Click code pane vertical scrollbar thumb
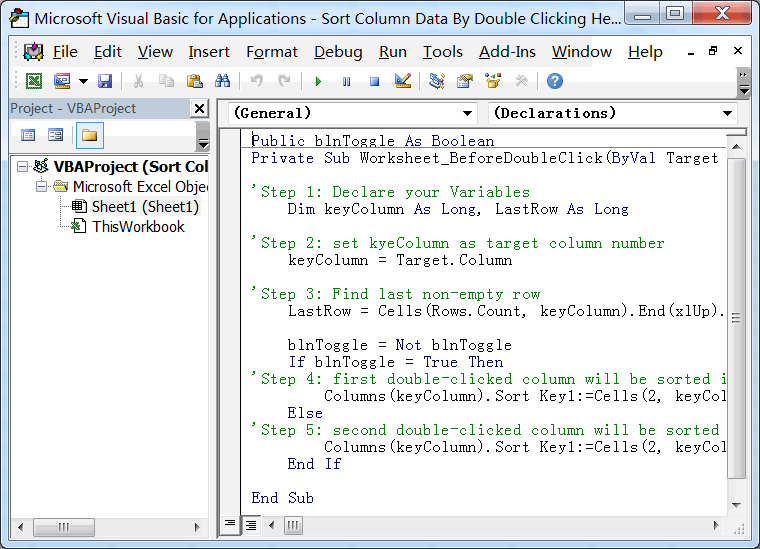The image size is (760, 549). click(736, 318)
